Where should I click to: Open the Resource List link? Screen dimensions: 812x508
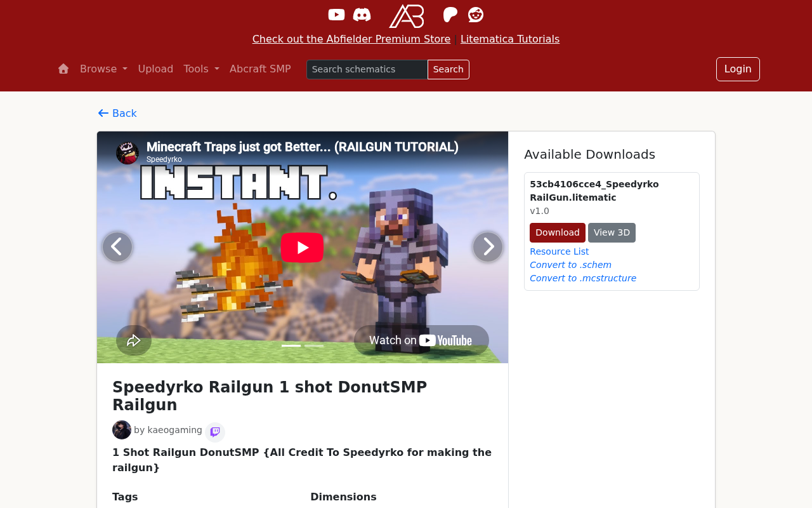point(559,251)
